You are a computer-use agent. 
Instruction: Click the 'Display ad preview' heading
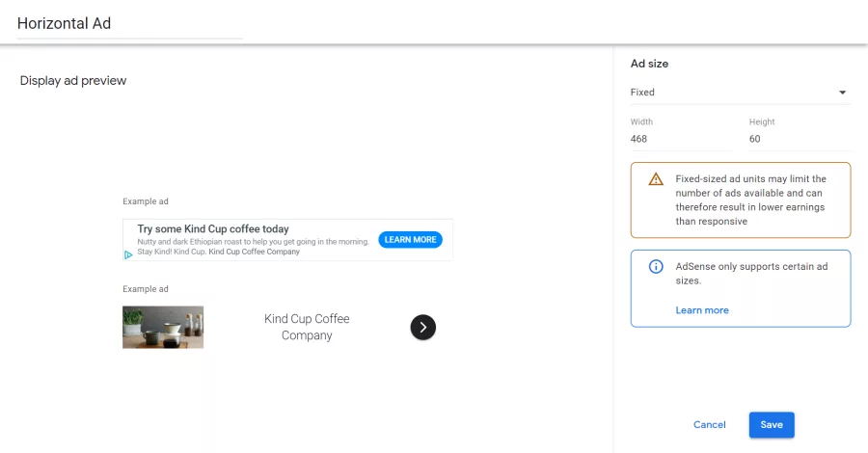(73, 81)
